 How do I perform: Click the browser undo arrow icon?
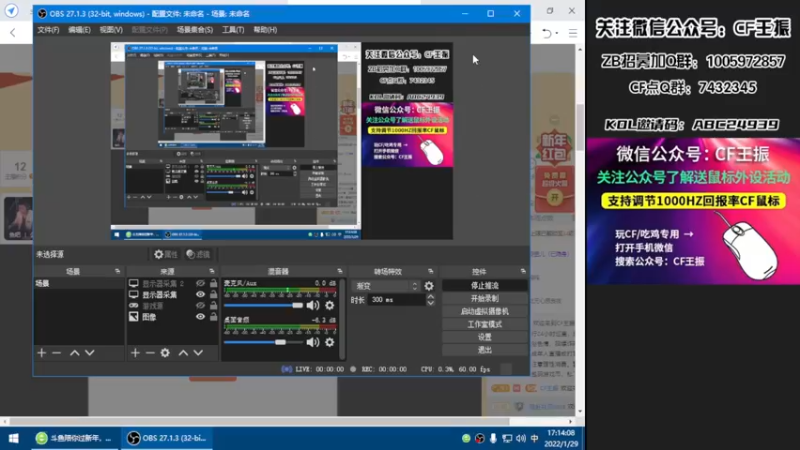click(x=546, y=33)
